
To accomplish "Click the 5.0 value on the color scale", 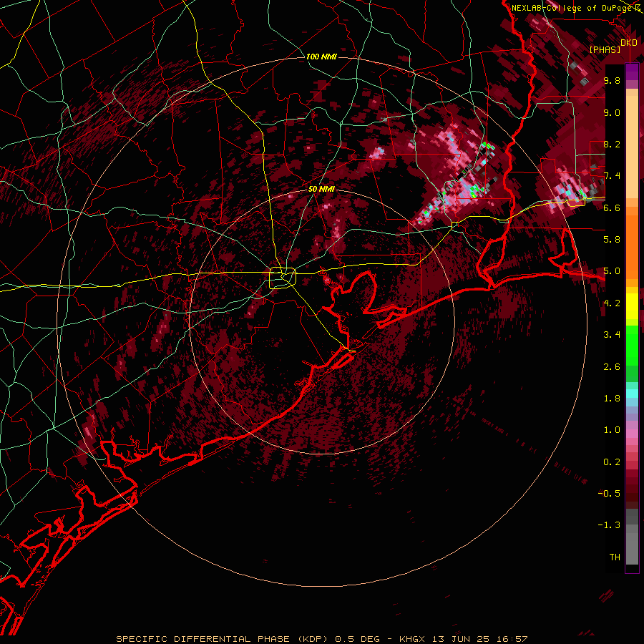I will click(x=612, y=271).
